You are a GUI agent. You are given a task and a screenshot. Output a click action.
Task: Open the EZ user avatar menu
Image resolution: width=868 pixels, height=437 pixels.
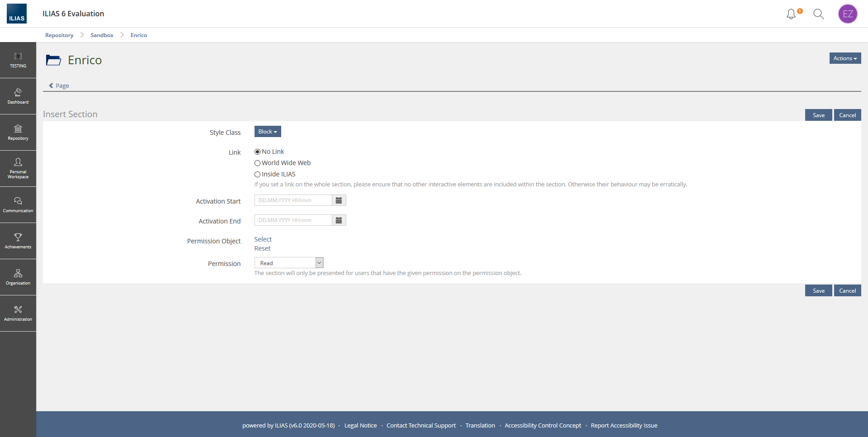[x=848, y=14]
